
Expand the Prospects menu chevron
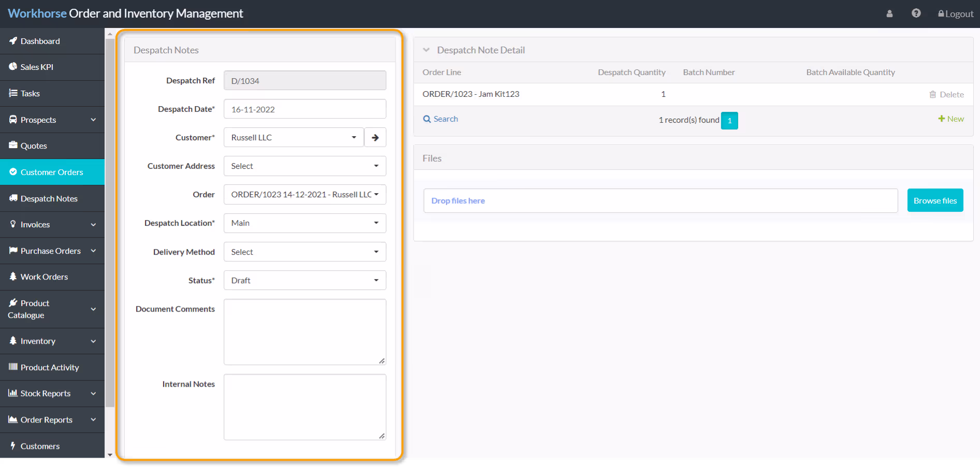94,120
